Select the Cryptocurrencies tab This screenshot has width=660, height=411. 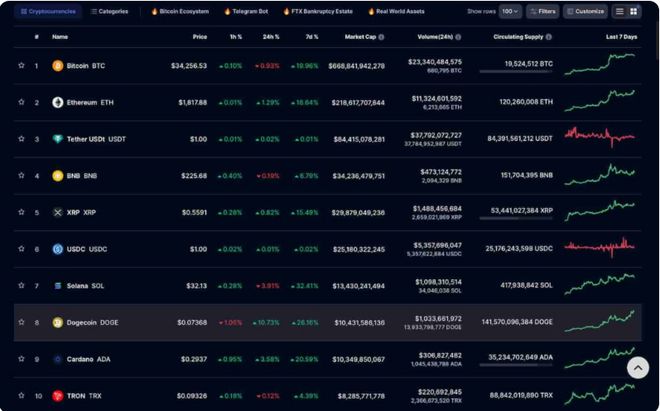[48, 11]
